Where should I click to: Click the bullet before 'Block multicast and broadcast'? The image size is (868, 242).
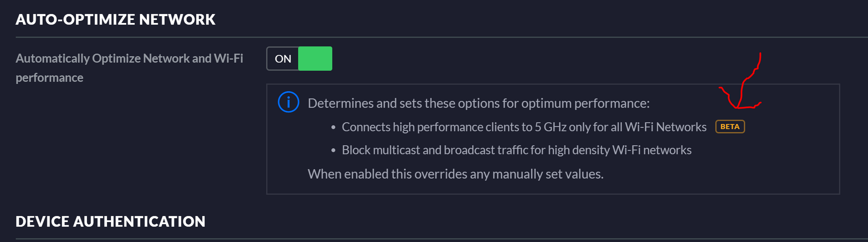(333, 150)
